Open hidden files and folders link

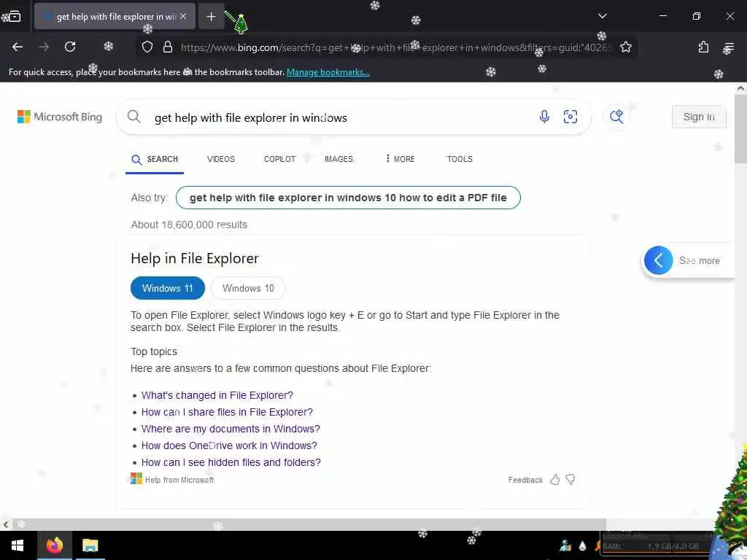(x=231, y=462)
